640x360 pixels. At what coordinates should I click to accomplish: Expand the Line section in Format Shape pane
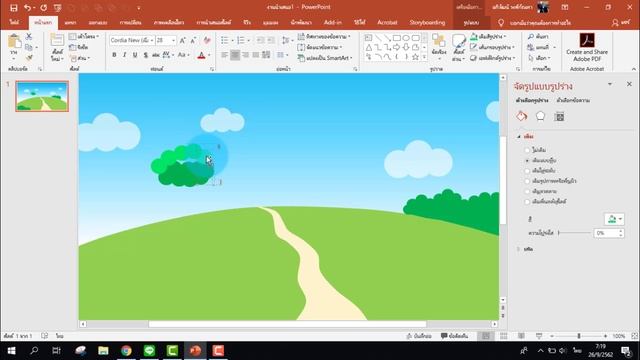tap(519, 249)
